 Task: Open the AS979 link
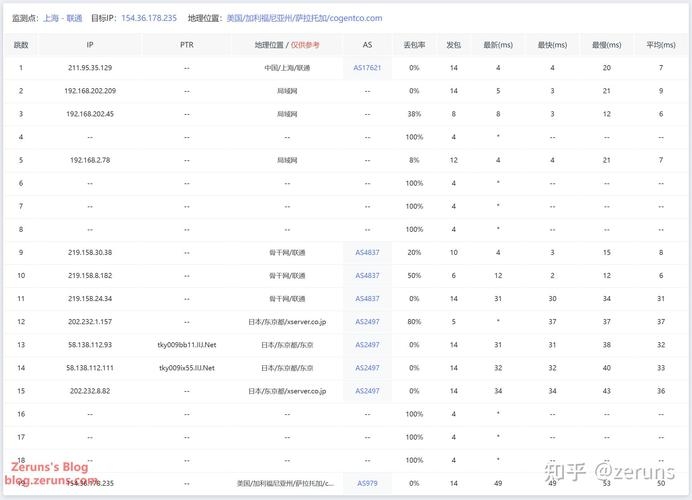pos(367,483)
